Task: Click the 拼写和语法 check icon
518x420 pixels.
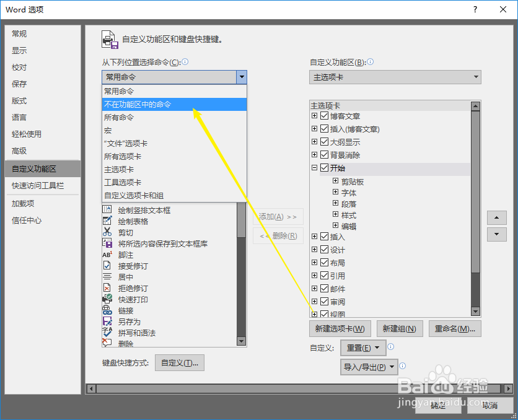Action: pos(107,332)
